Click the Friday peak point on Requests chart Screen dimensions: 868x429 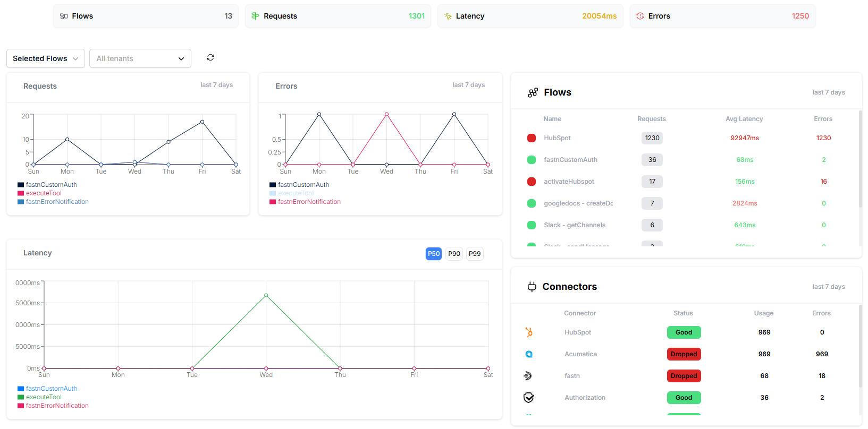pos(202,122)
